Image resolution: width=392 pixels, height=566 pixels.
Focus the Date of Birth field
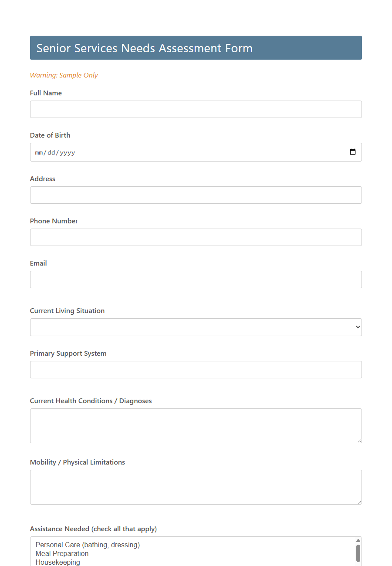pyautogui.click(x=174, y=152)
